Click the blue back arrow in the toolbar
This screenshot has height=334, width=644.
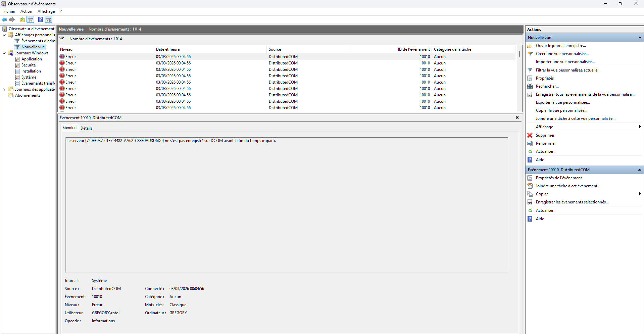[4, 19]
